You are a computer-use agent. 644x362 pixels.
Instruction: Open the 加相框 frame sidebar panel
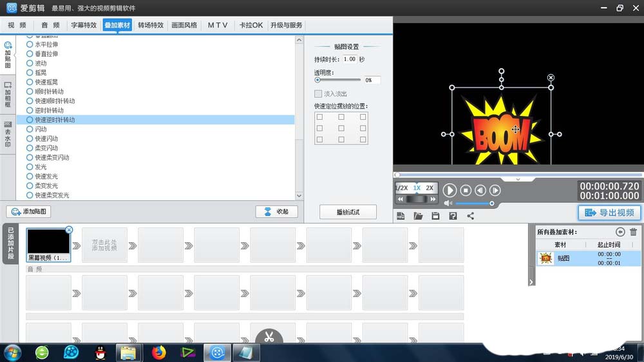[x=7, y=95]
